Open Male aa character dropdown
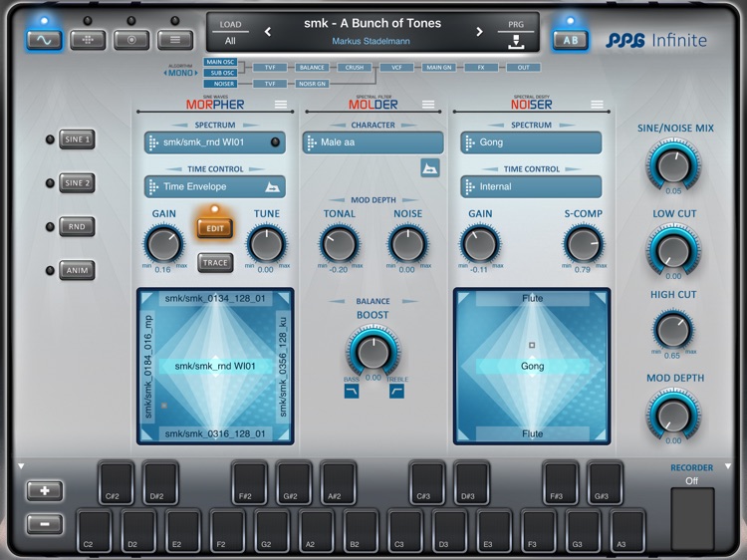 click(x=373, y=142)
